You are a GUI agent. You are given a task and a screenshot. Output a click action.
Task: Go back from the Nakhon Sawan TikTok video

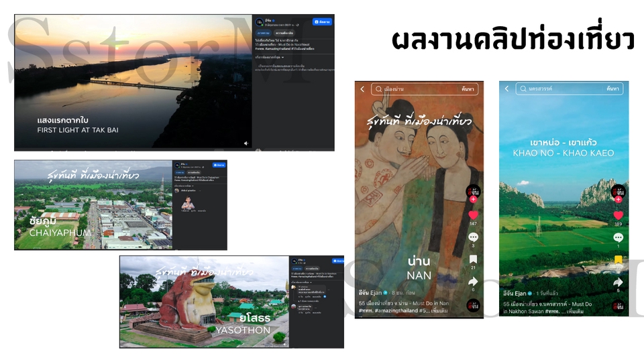507,88
